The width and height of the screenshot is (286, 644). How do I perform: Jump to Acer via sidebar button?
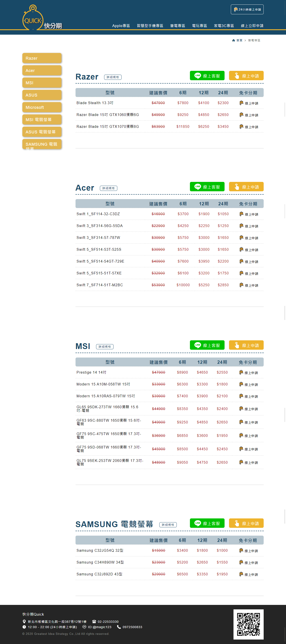42,70
